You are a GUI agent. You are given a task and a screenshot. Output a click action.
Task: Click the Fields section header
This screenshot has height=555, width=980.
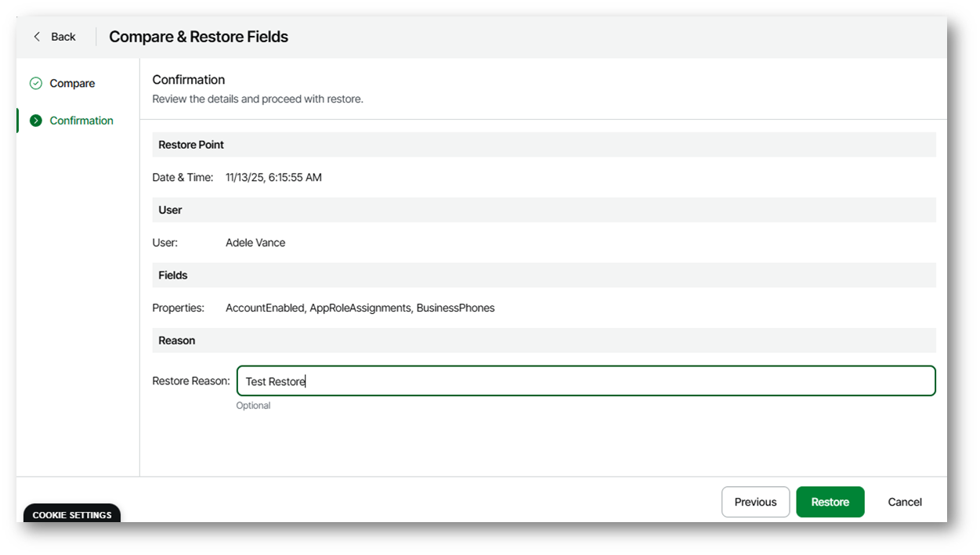[x=173, y=276]
